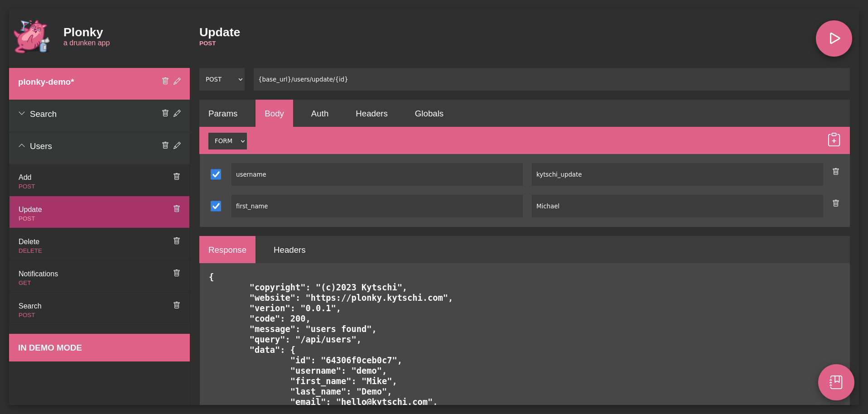The width and height of the screenshot is (868, 414).
Task: Switch to the Globals tab
Action: (x=429, y=113)
